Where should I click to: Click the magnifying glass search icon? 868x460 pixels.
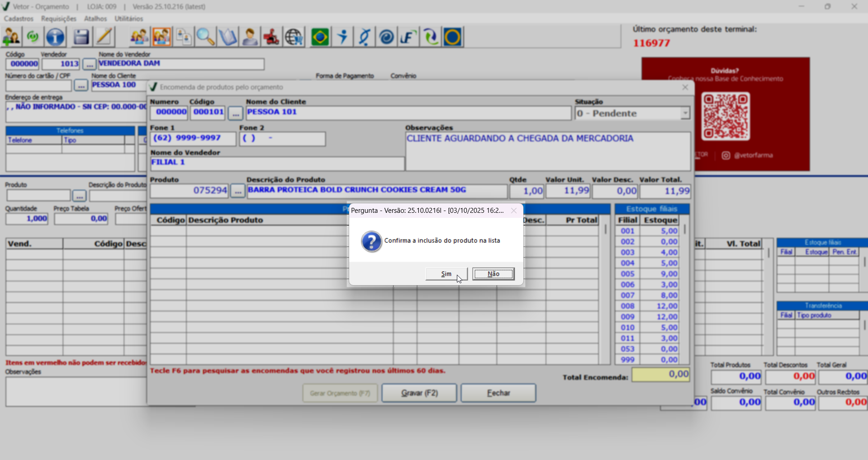[205, 37]
